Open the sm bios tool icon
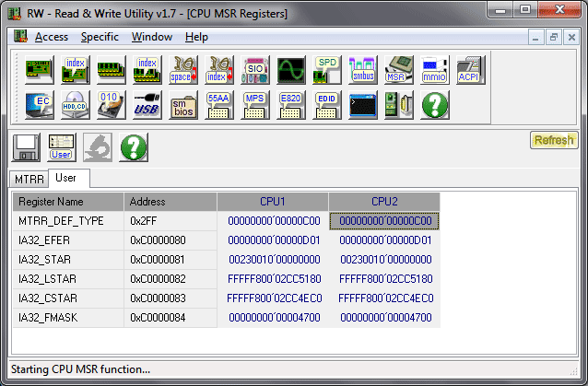 [183, 105]
